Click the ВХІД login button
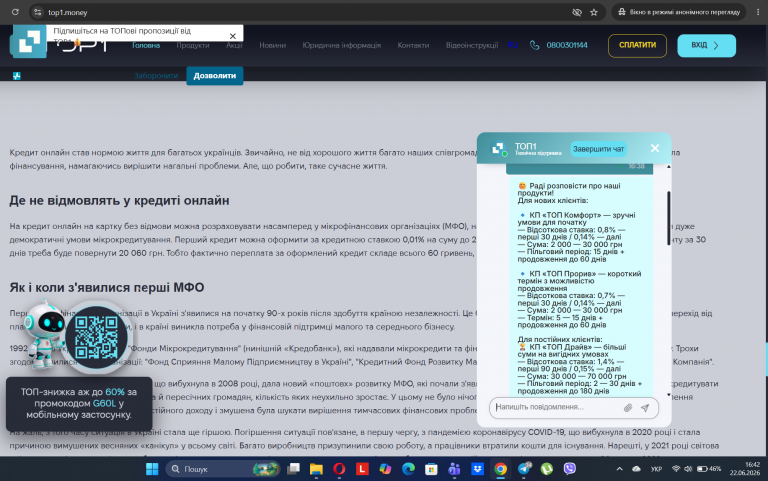 [706, 46]
